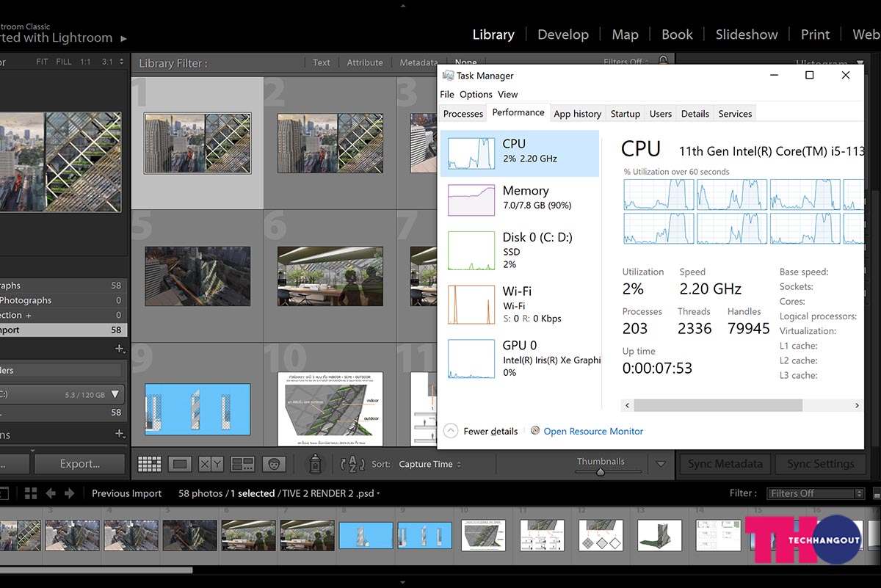
Task: Open the Book module
Action: [x=677, y=35]
